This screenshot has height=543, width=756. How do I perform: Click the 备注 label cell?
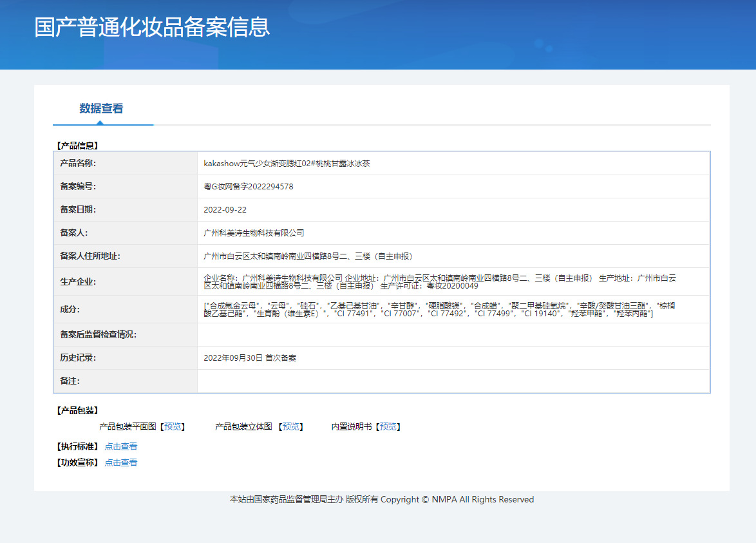[x=126, y=381]
